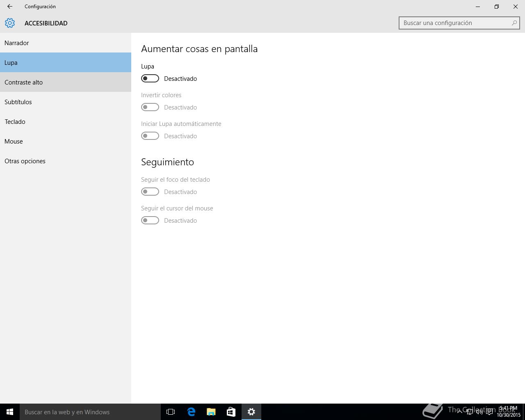Viewport: 525px width, 420px height.
Task: Toggle Iniciar Lupa automáticamente switch
Action: pos(150,136)
